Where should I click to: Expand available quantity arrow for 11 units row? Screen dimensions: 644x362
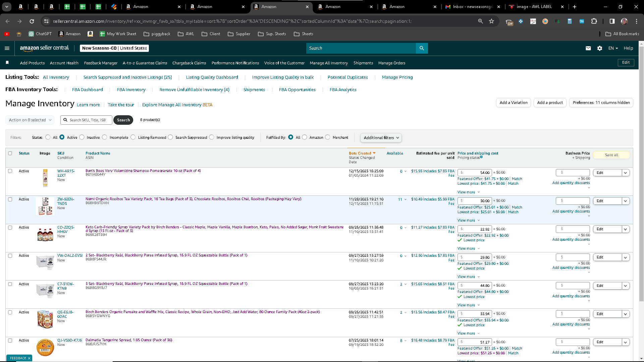click(x=406, y=199)
